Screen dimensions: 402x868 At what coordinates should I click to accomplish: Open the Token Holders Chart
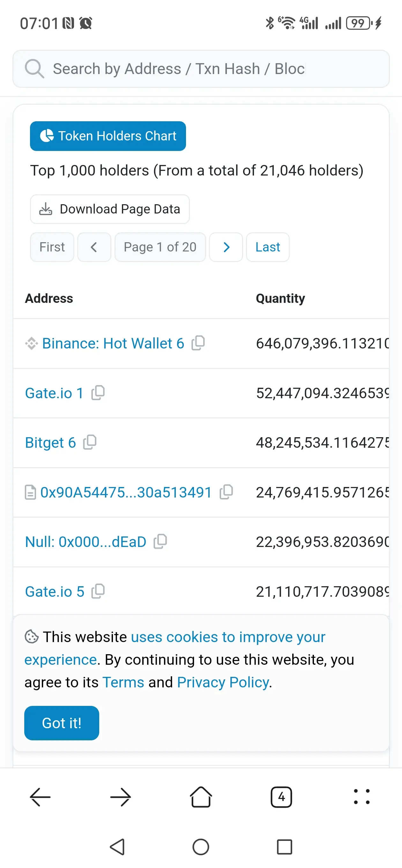(108, 136)
